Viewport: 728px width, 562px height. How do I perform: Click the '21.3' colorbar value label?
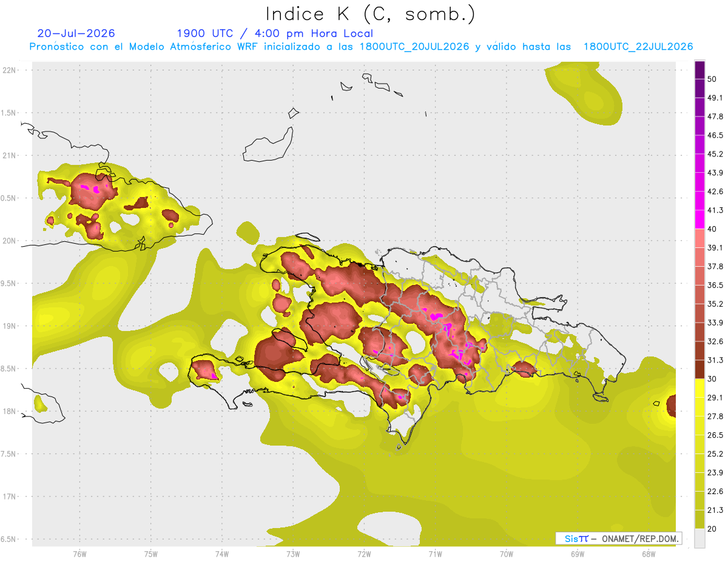pyautogui.click(x=715, y=510)
